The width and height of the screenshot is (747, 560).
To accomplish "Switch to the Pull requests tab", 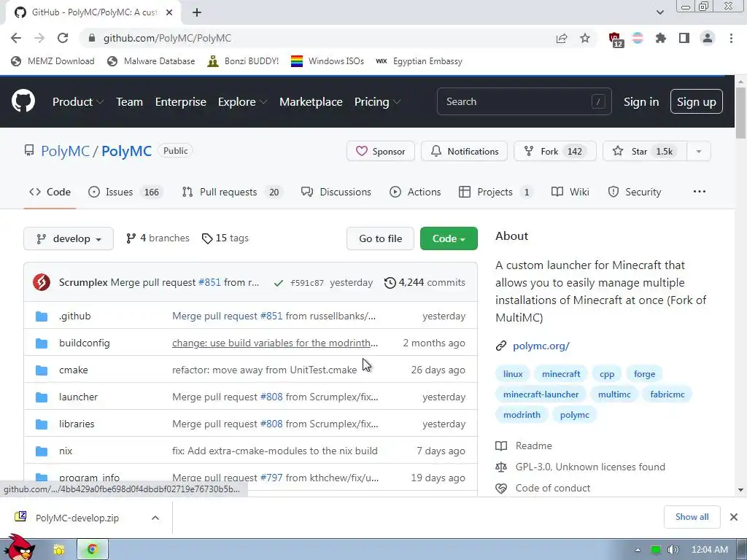I will click(x=233, y=192).
